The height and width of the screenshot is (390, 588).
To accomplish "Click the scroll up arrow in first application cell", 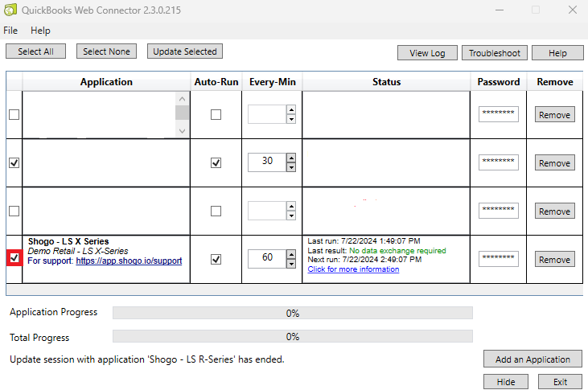I will [x=183, y=99].
